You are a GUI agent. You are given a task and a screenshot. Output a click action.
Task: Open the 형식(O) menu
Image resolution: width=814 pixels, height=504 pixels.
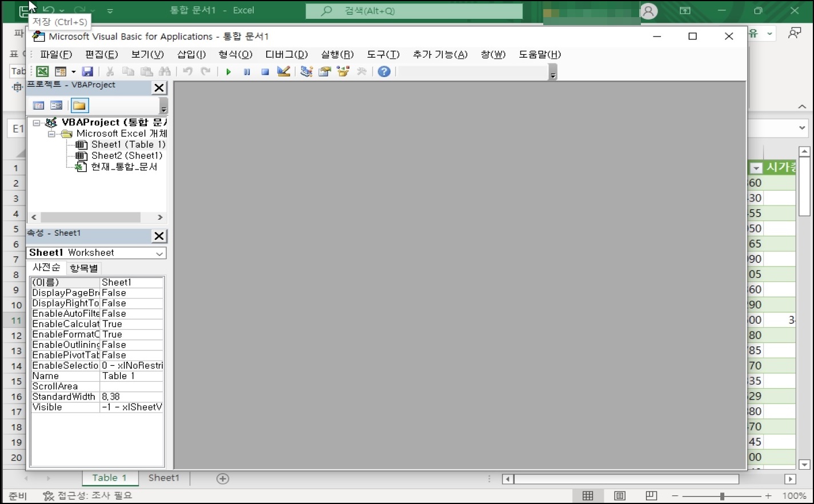click(x=235, y=54)
